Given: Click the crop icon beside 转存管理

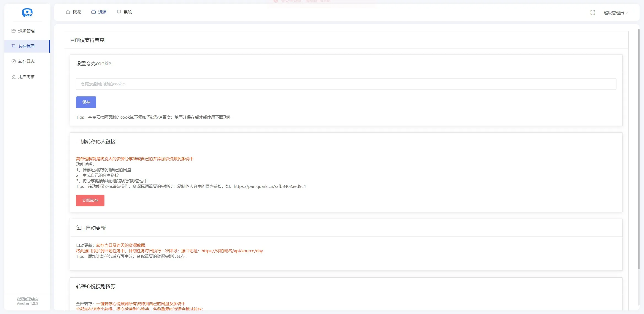Looking at the screenshot, I should (14, 46).
